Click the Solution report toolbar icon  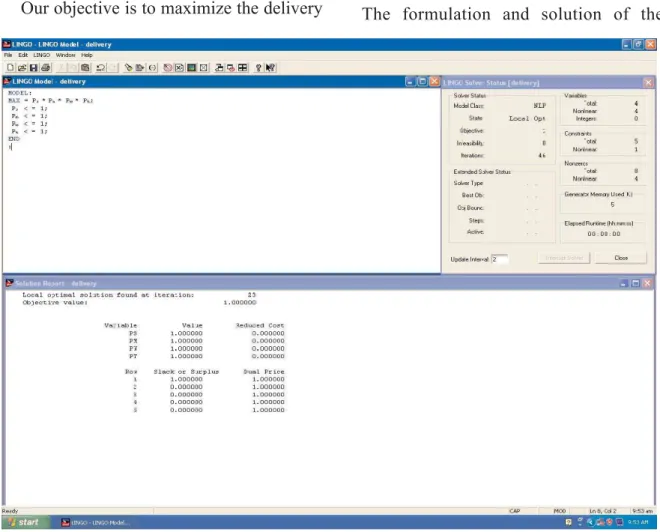pos(179,68)
